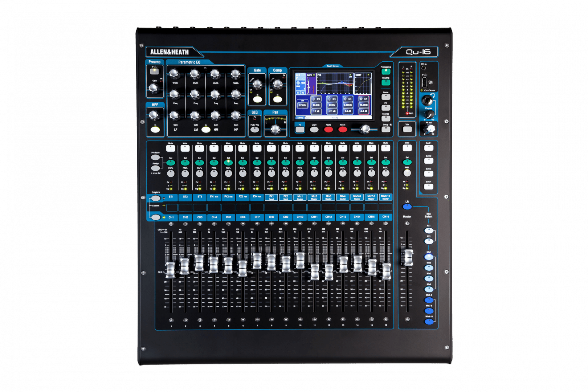Select the upper layer key beside ST1
The image size is (588, 392).
tap(155, 198)
